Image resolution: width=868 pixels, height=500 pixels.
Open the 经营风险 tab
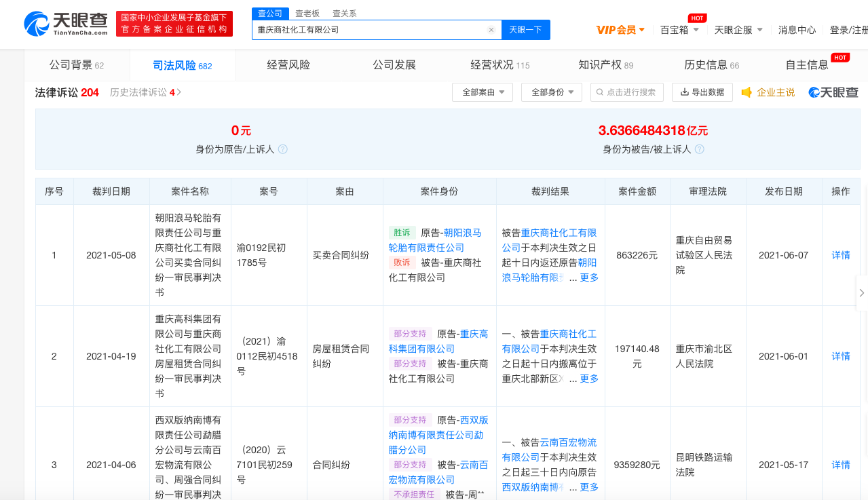(x=288, y=65)
